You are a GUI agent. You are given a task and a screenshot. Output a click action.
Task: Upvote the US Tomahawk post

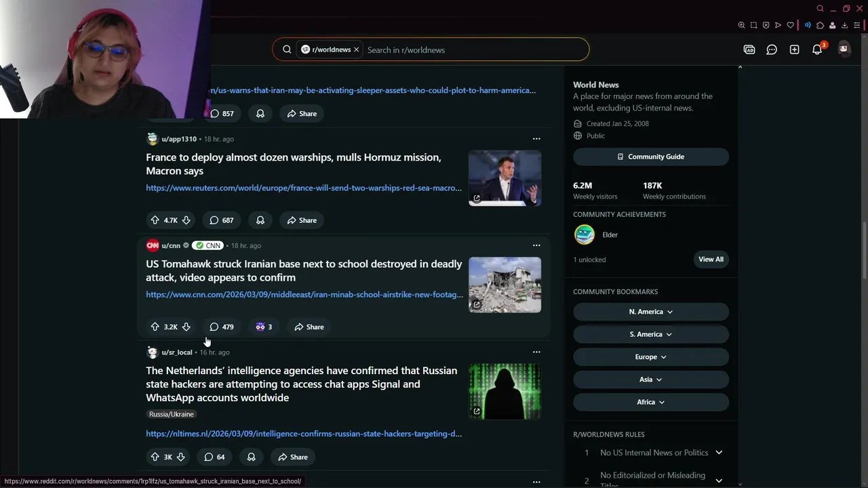coord(155,327)
